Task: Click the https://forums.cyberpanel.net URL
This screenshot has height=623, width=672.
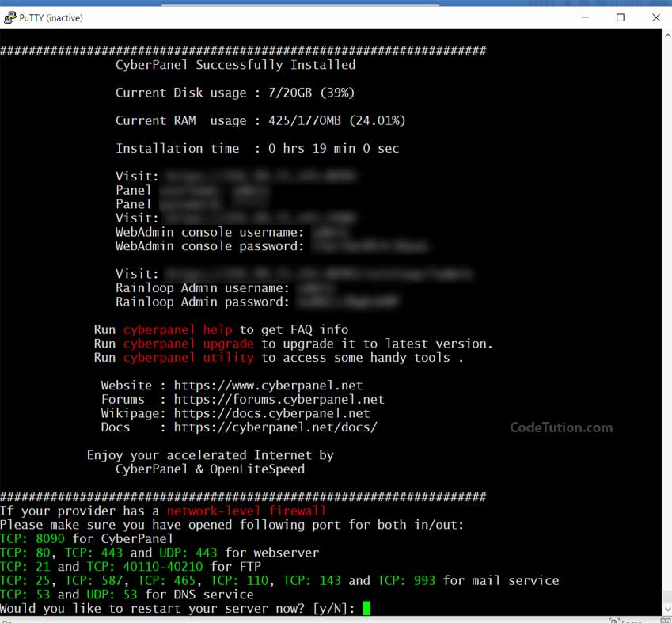Action: pos(279,400)
